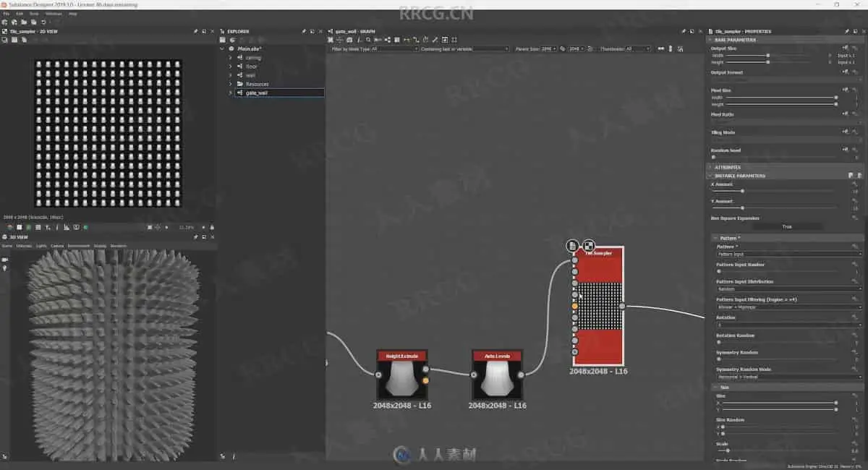Open the 3D View Materials menu
This screenshot has height=470, width=868.
(24, 246)
